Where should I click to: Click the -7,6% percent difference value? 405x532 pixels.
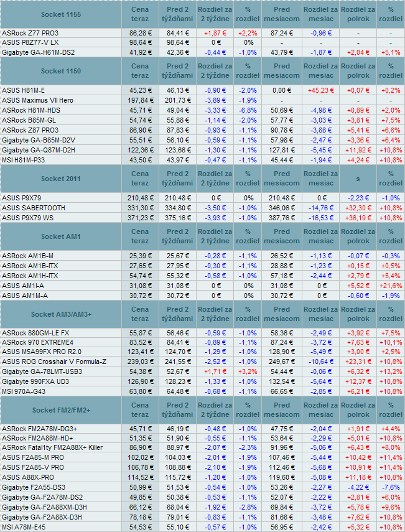(391, 487)
